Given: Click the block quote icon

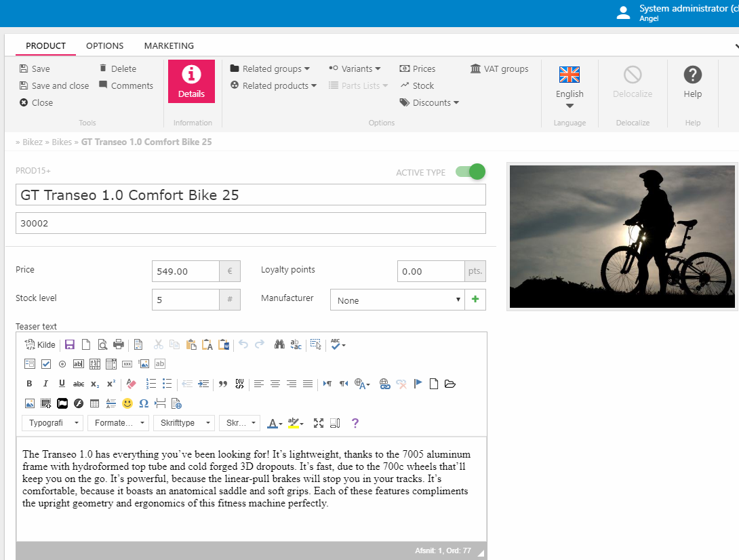Looking at the screenshot, I should pos(222,384).
